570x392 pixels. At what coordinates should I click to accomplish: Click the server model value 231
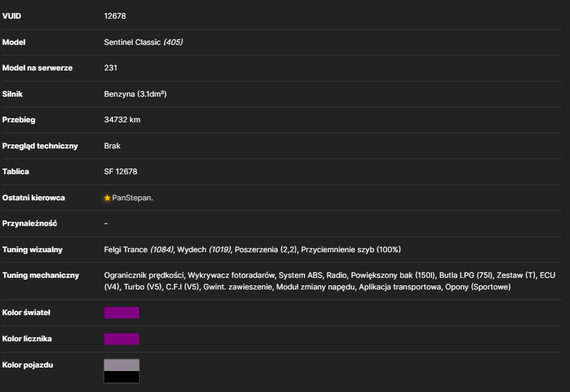(x=111, y=68)
